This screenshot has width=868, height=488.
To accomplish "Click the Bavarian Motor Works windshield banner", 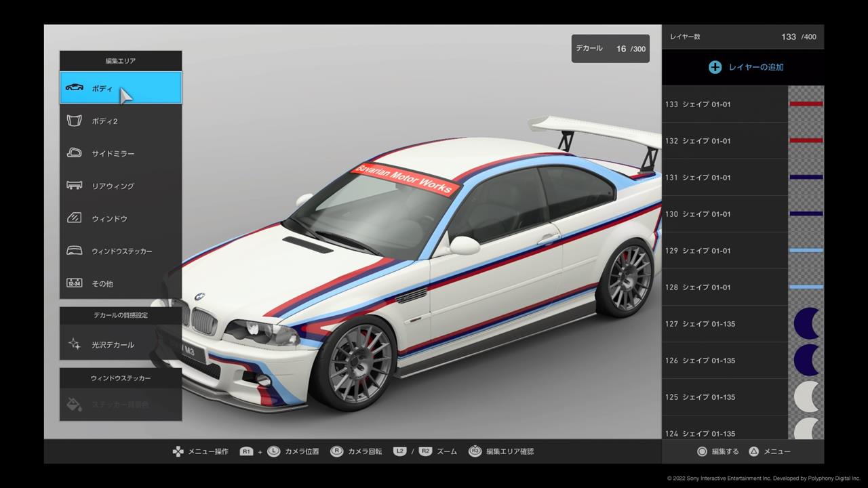I will [404, 180].
